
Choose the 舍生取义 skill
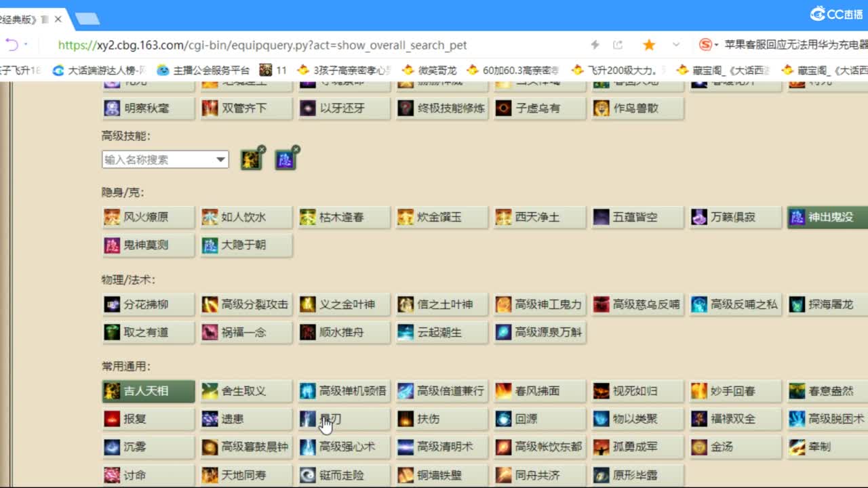tap(246, 391)
